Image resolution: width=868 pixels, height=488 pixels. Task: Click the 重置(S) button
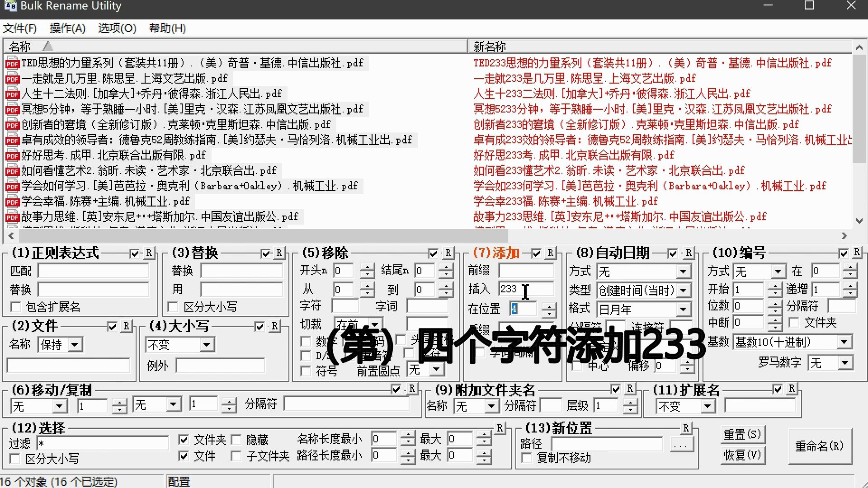pyautogui.click(x=742, y=434)
